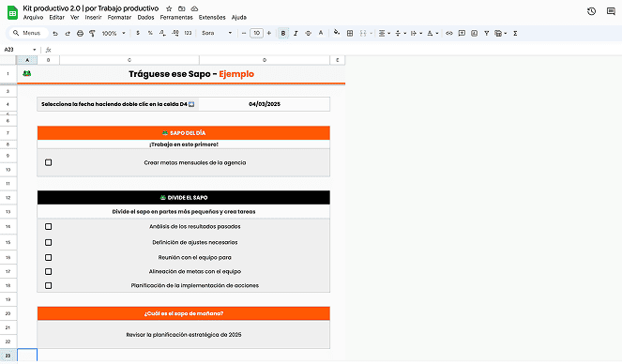
Task: Click the redo arrow icon
Action: pos(68,34)
